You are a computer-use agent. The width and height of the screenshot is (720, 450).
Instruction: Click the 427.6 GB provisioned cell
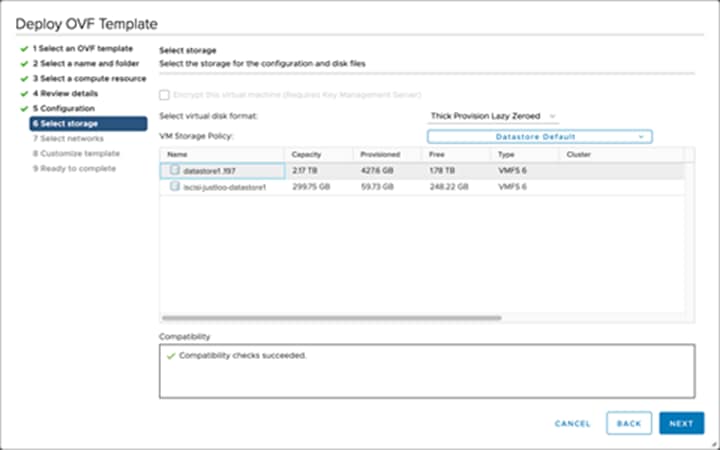[377, 170]
